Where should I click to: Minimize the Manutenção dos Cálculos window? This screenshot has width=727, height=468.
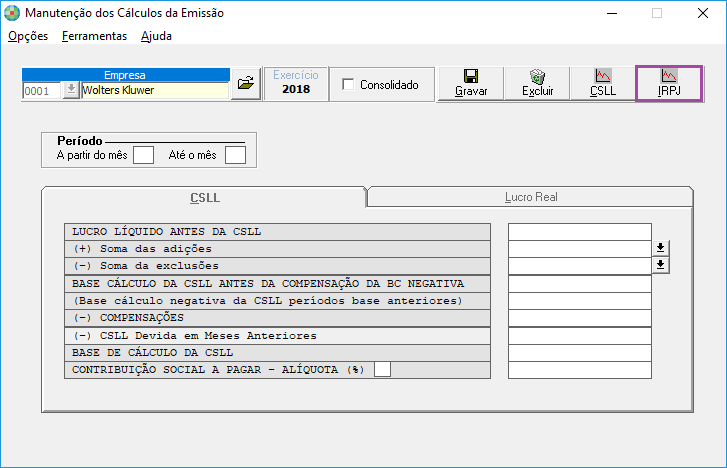(x=612, y=13)
